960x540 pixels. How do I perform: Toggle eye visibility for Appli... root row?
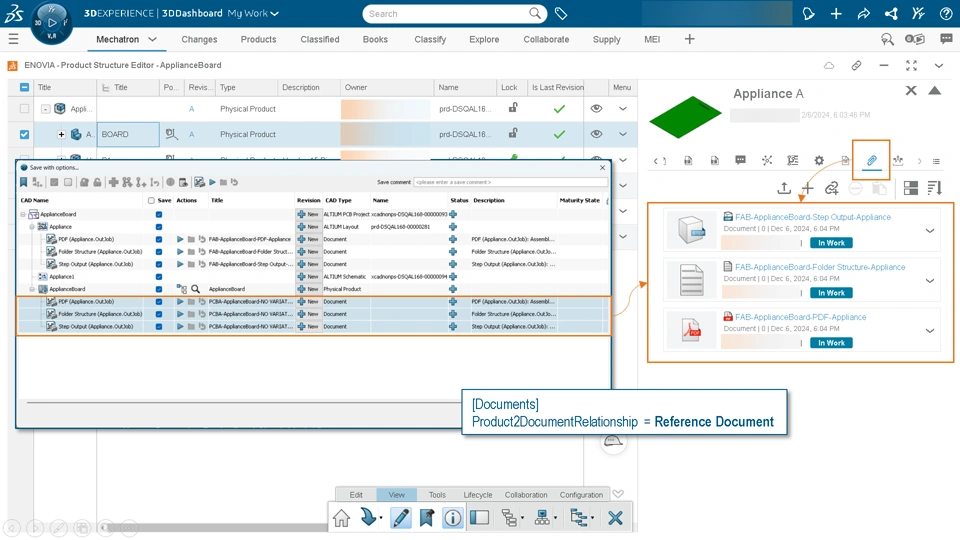pos(596,108)
